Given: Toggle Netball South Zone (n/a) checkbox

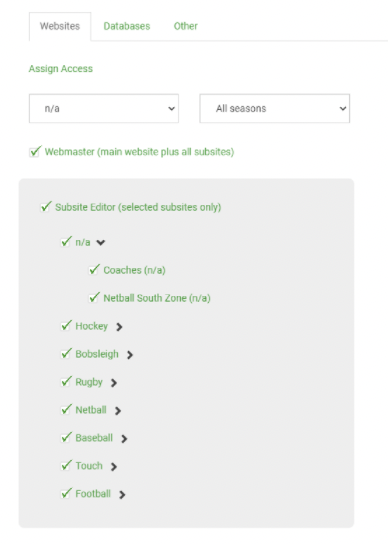Looking at the screenshot, I should (x=94, y=298).
